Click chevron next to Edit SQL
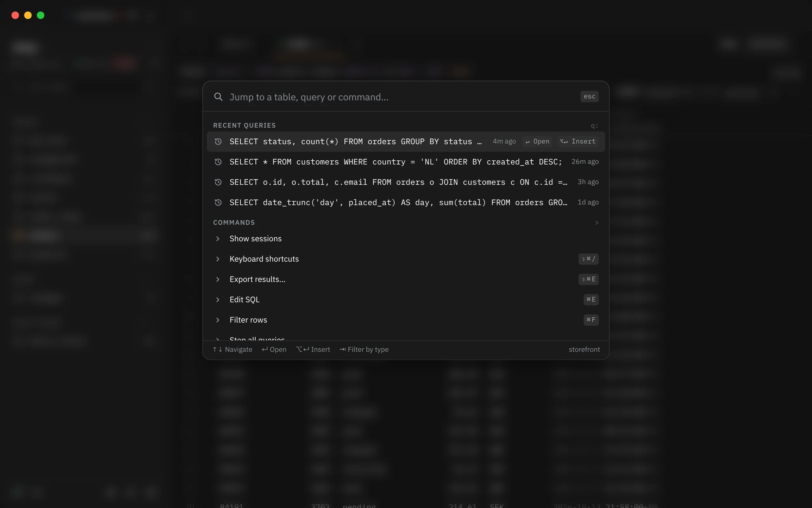 click(x=218, y=300)
